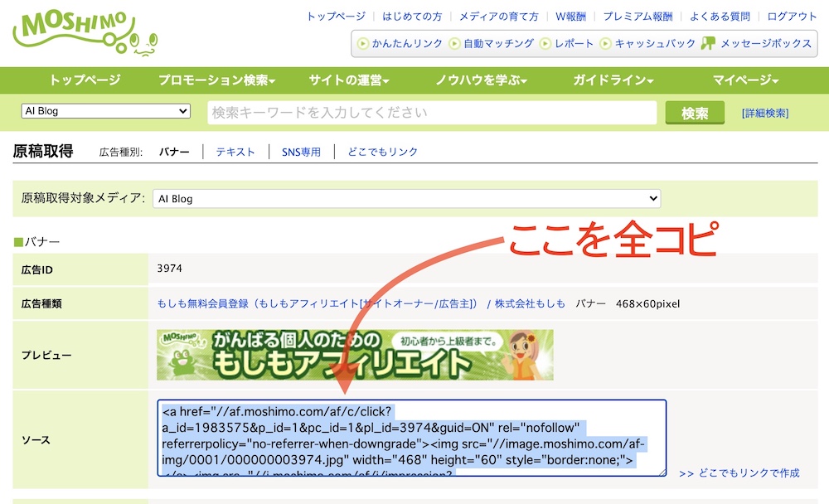The width and height of the screenshot is (829, 504).
Task: Click the play icon beside 自動マッチング
Action: pyautogui.click(x=454, y=43)
